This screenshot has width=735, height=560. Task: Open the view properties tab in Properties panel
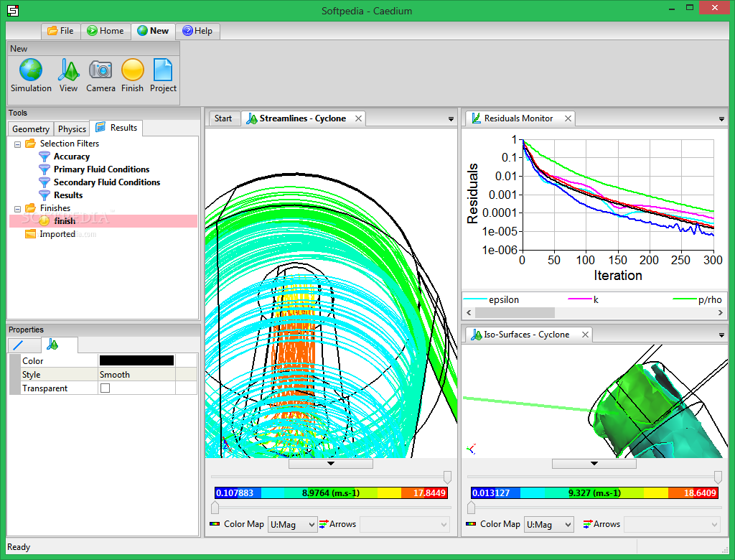tap(59, 345)
